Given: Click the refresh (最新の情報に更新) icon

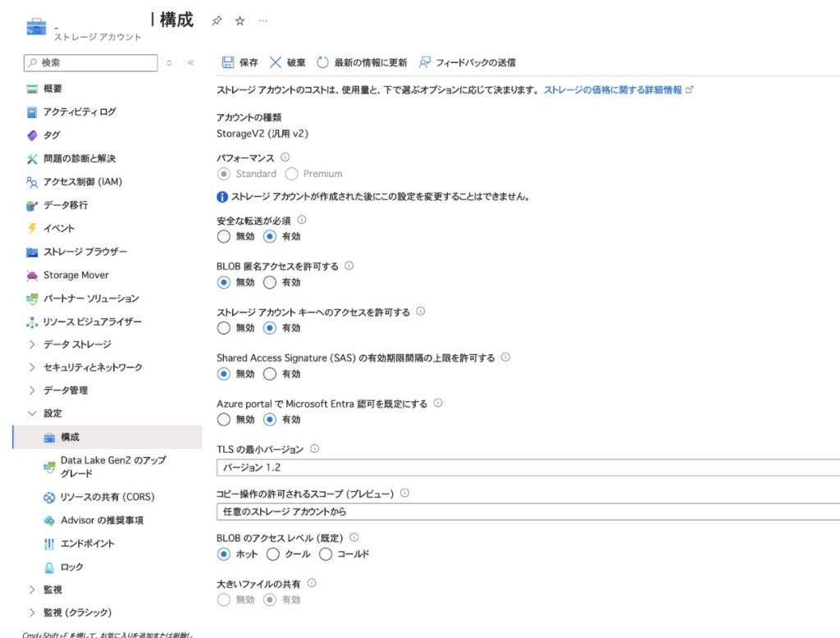Looking at the screenshot, I should click(322, 62).
